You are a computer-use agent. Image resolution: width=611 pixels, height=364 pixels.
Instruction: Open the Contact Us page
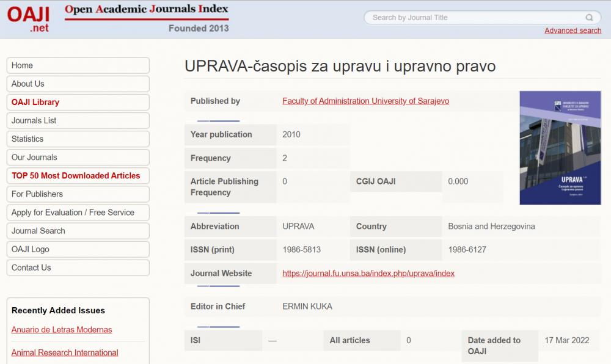(x=77, y=267)
